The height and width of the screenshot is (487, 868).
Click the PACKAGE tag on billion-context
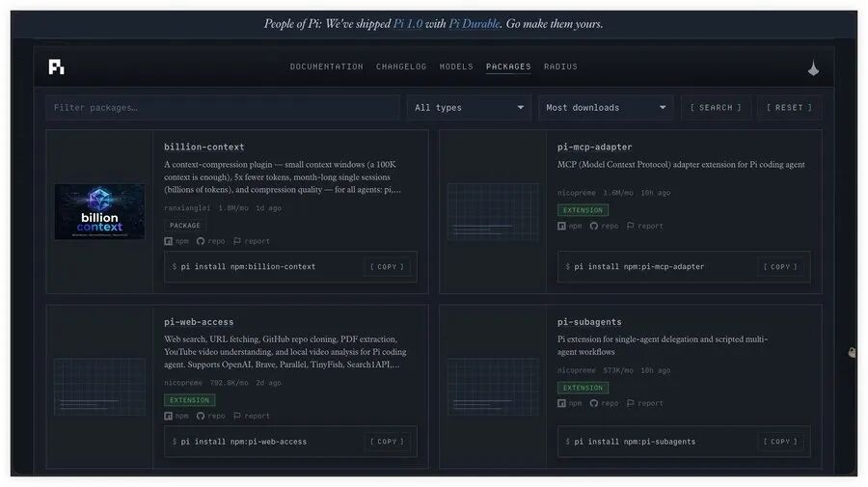[185, 226]
